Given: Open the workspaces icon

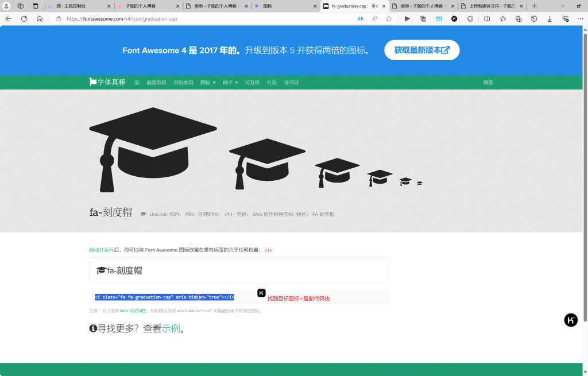Looking at the screenshot, I should 21,6.
